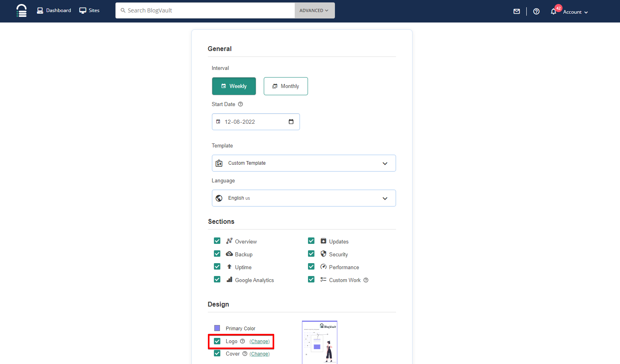The width and height of the screenshot is (620, 364).
Task: Toggle the Backup section checkbox
Action: [x=217, y=254]
